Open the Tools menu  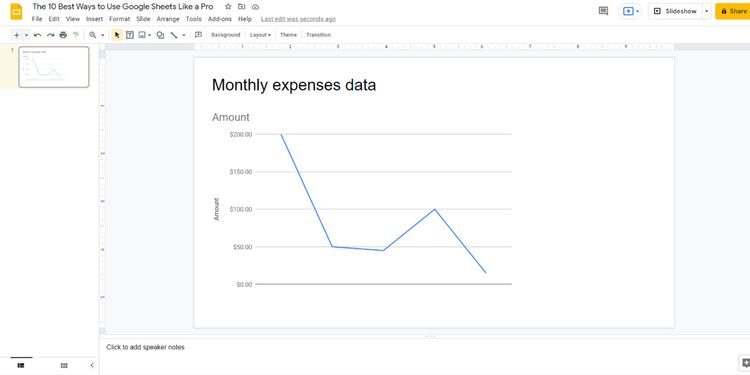point(194,19)
